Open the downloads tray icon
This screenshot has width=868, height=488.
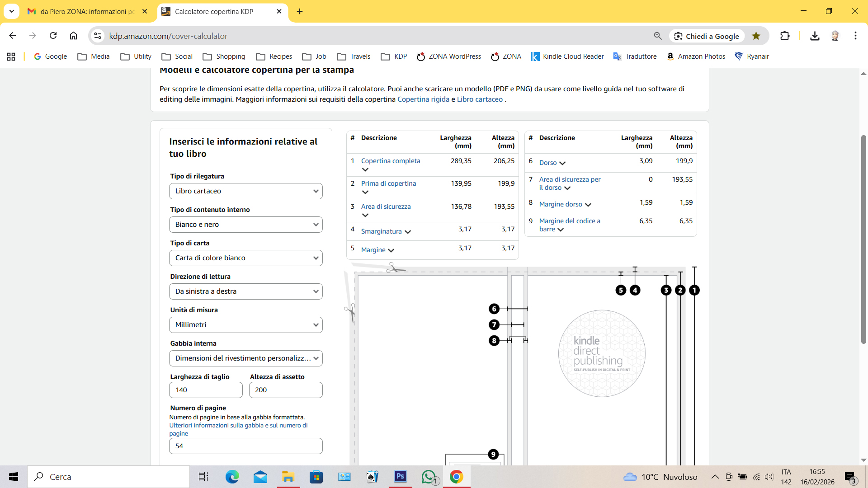815,36
